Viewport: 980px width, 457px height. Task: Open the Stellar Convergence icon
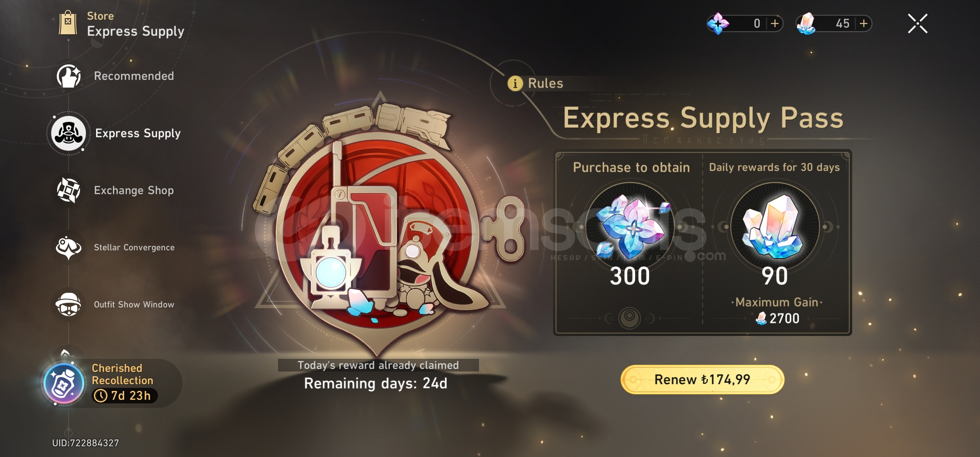pyautogui.click(x=69, y=248)
